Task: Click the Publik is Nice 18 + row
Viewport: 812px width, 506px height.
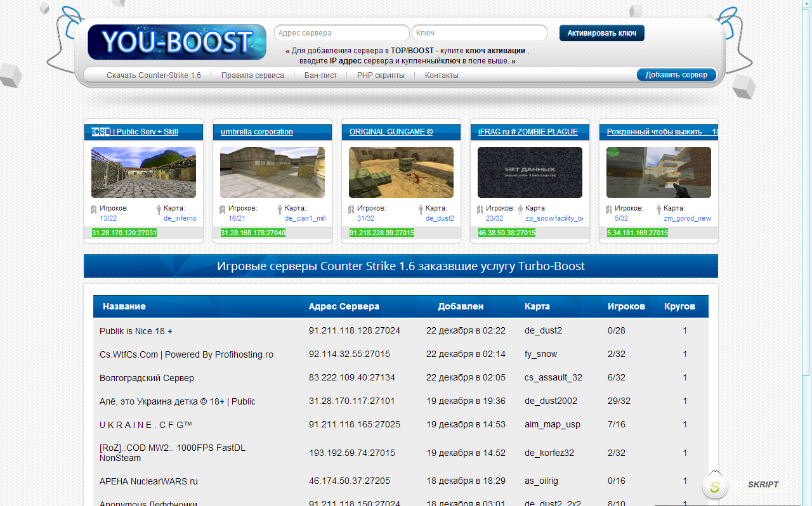Action: point(401,330)
